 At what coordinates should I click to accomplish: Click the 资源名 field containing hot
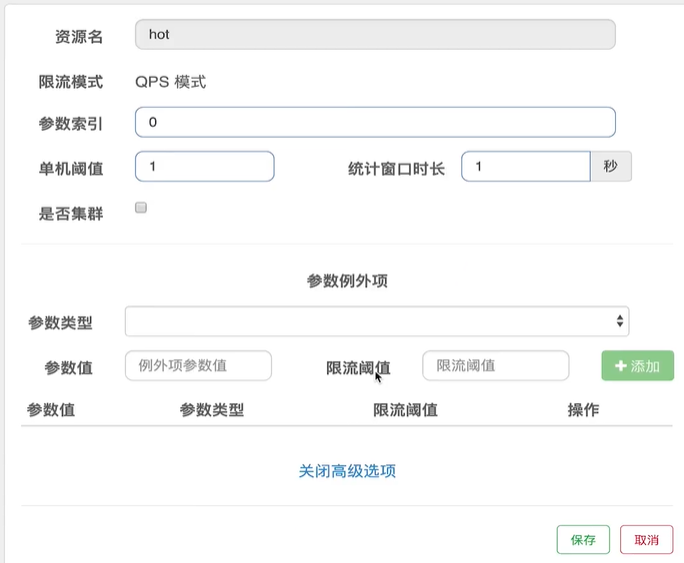(x=375, y=34)
